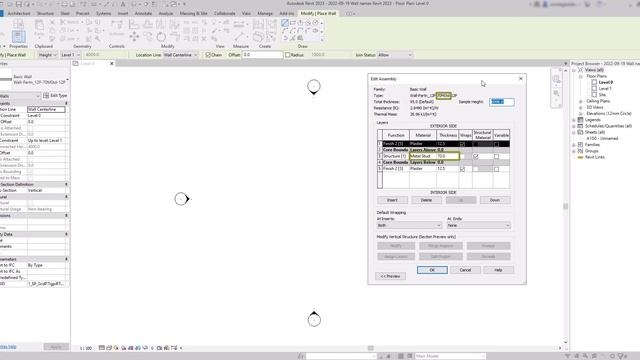
Task: Collapse the Views (all) tree node
Action: [x=574, y=70]
